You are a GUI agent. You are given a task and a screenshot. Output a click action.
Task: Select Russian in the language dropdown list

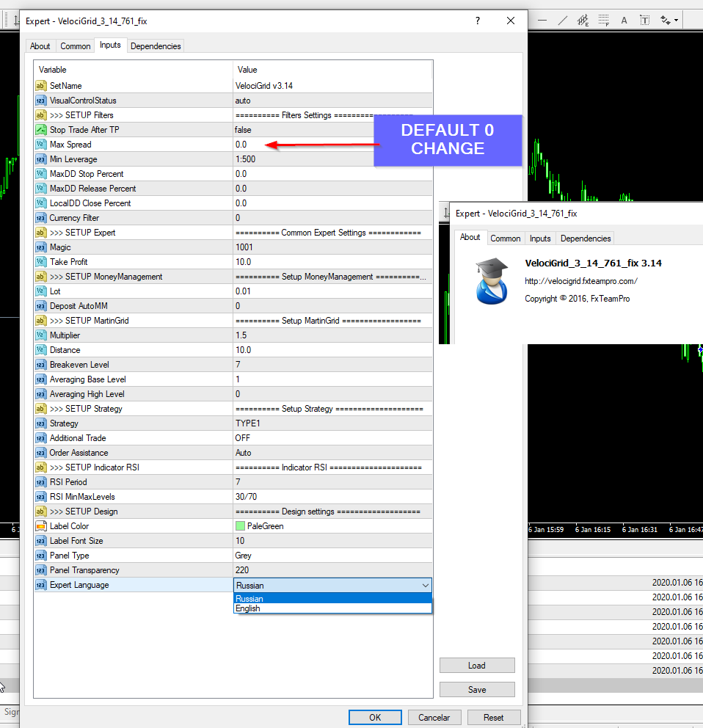(x=249, y=599)
